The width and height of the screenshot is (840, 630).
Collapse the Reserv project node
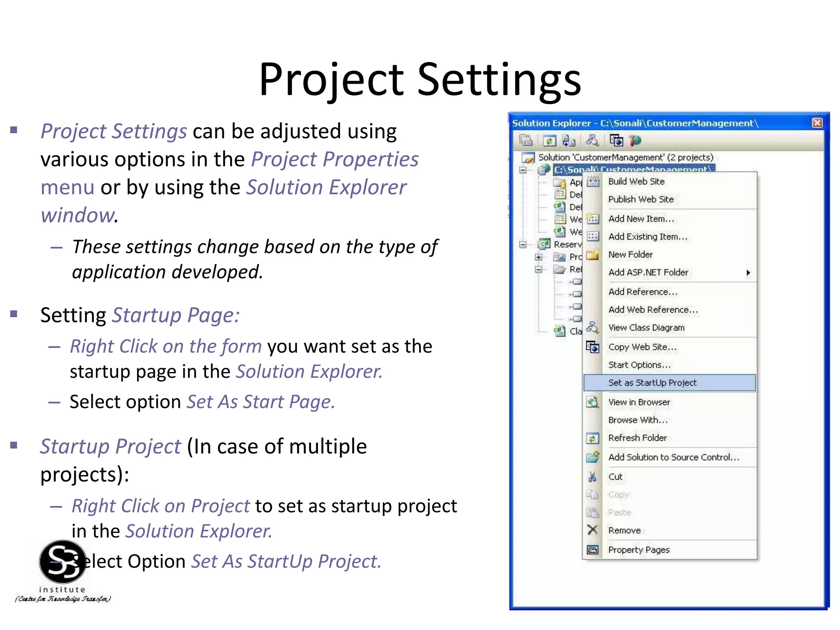point(523,244)
